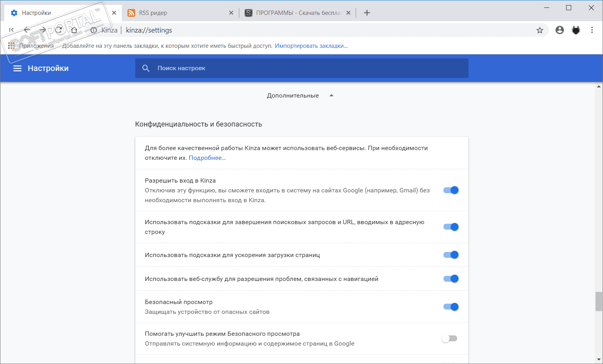Click the vertical scrollbar thumb
The height and width of the screenshot is (364, 603).
click(x=599, y=301)
